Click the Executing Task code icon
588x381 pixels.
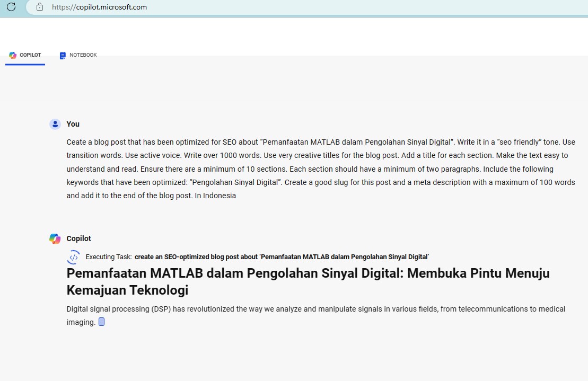[x=74, y=257]
